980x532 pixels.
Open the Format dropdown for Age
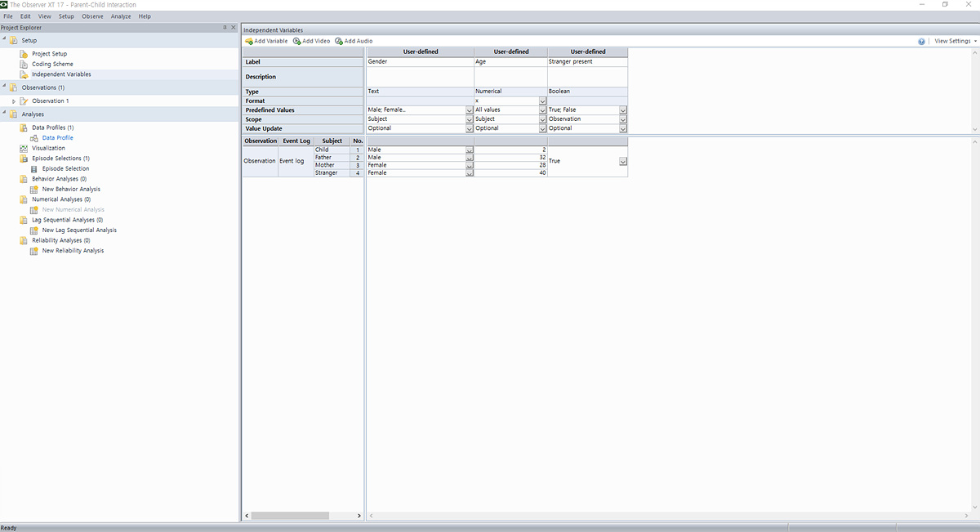pos(542,101)
